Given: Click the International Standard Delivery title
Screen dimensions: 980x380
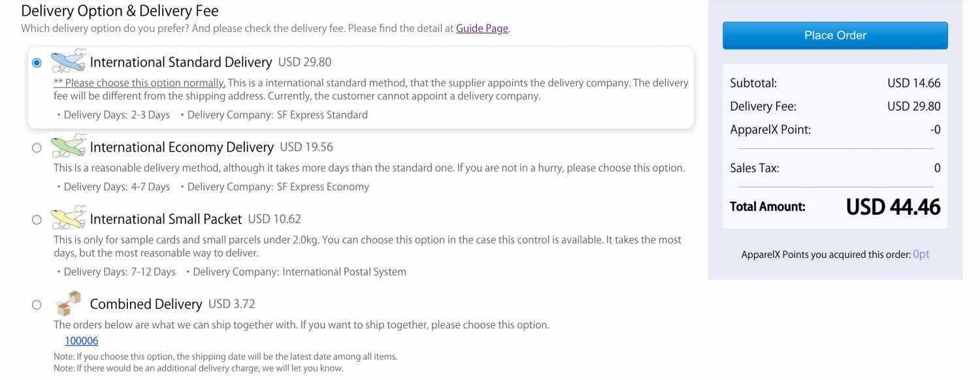Looking at the screenshot, I should 181,62.
